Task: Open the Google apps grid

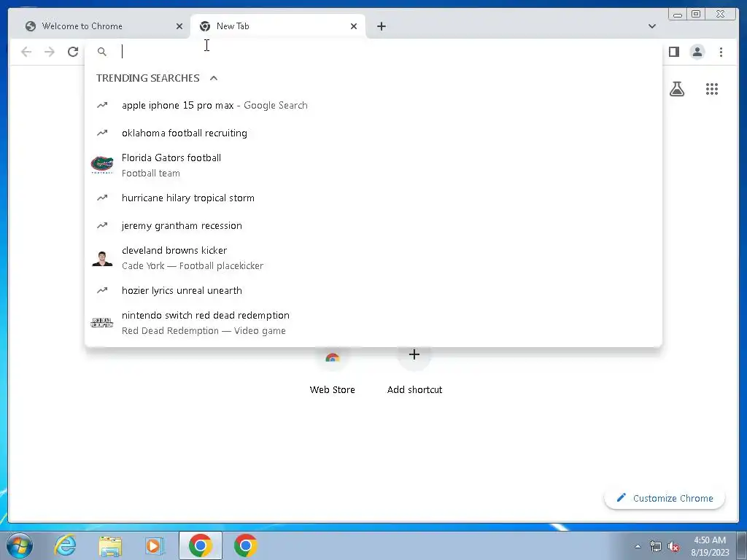Action: click(x=712, y=89)
